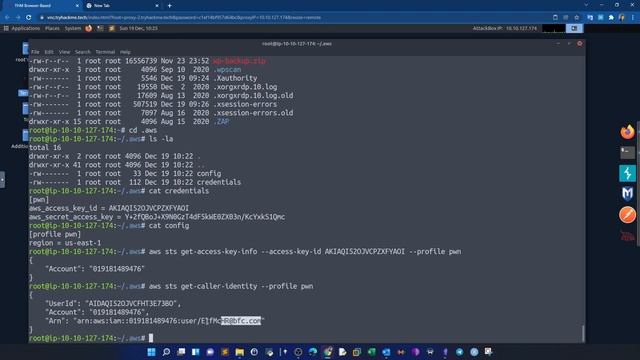
Task: Click the Sun 19 Dec clock
Action: [x=138, y=29]
